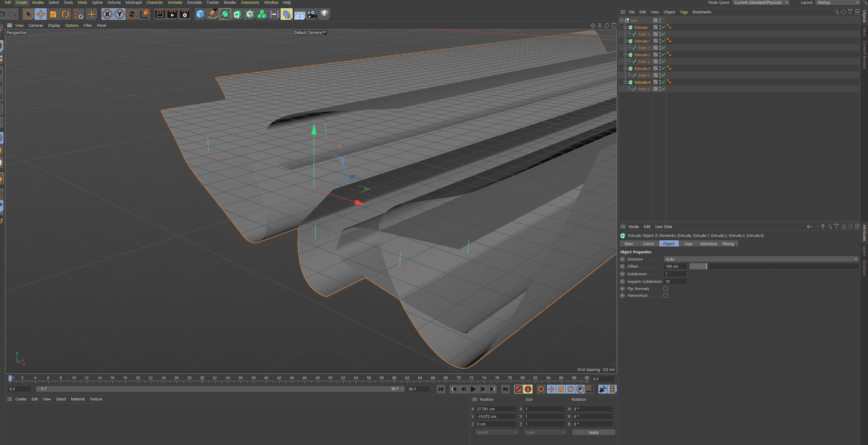Enable the Hierarchical checkbox
The width and height of the screenshot is (868, 445).
665,296
